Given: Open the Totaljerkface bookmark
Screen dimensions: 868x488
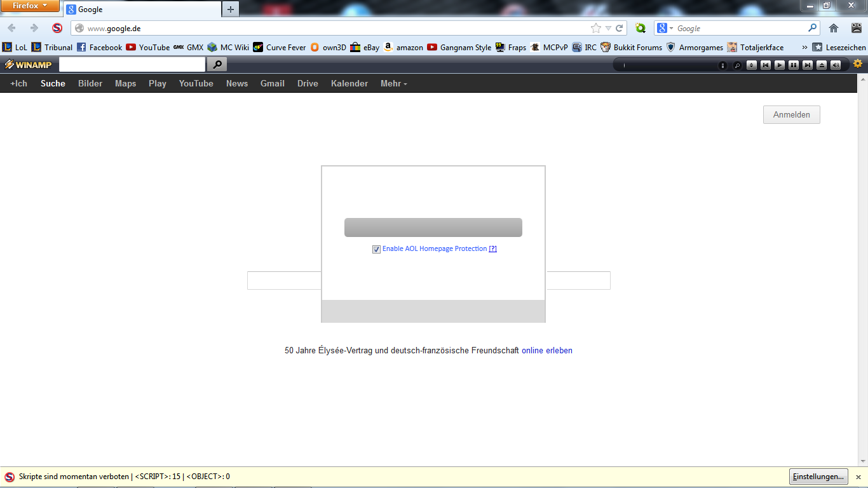Looking at the screenshot, I should (756, 47).
